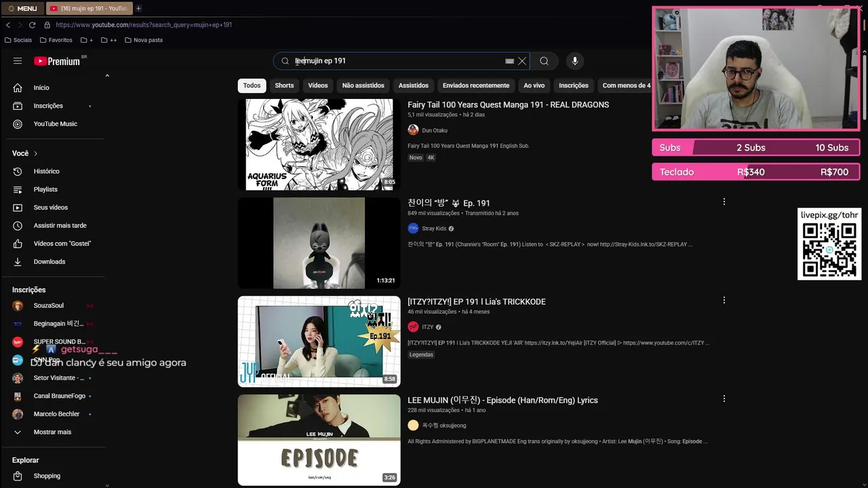Open LEE MUJIN Episode lyrics thumbnail
Viewport: 868px width, 488px height.
(319, 440)
